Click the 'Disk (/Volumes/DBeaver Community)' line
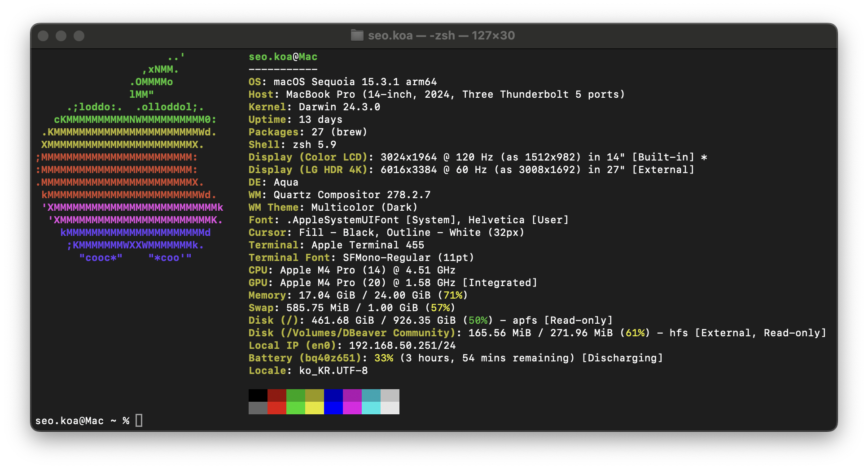Image resolution: width=868 pixels, height=469 pixels. [538, 333]
